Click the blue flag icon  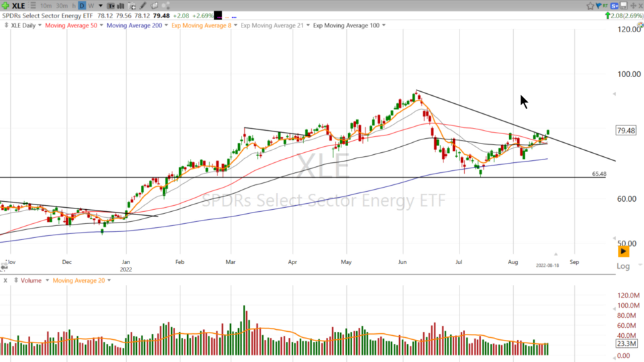click(x=598, y=5)
